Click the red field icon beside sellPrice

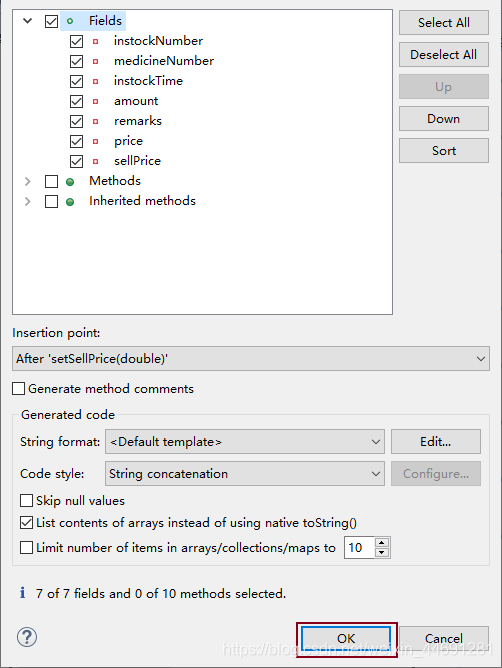tap(95, 161)
